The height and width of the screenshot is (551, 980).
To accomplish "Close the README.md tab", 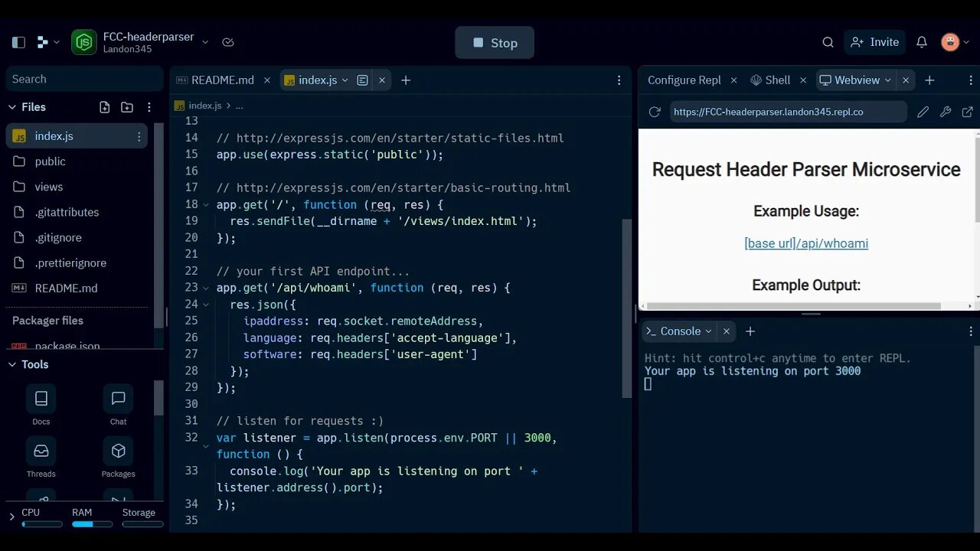I will [266, 80].
